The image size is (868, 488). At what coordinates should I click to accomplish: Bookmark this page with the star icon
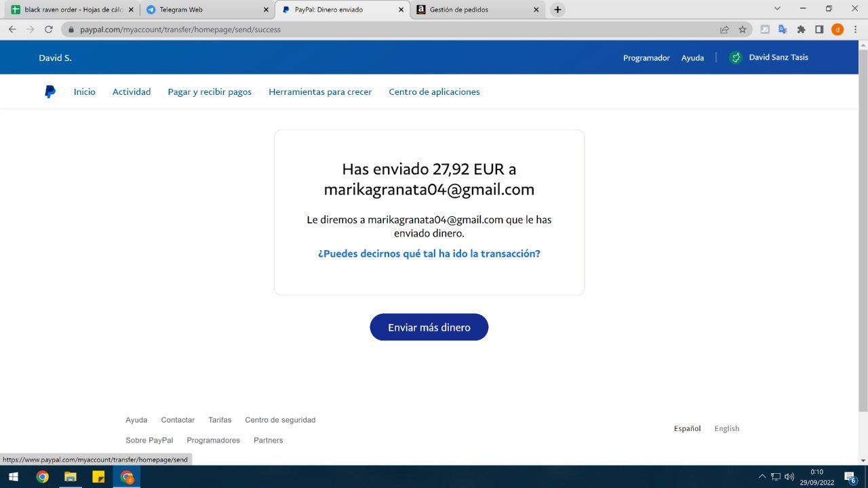pyautogui.click(x=743, y=29)
